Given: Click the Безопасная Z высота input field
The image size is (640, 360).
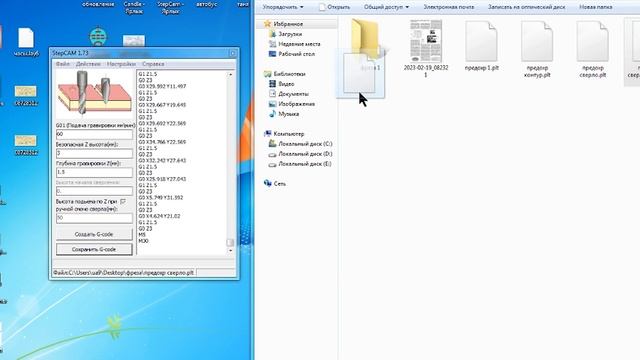Looking at the screenshot, I should pyautogui.click(x=94, y=153).
